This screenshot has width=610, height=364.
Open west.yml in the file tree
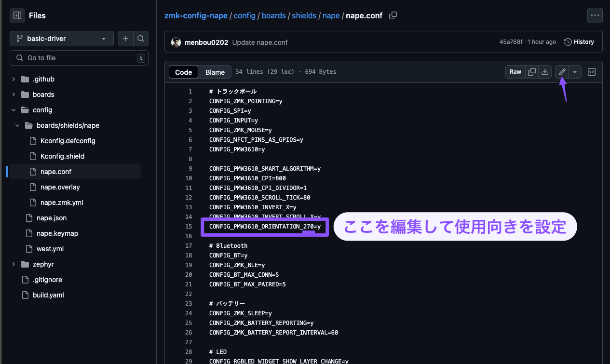pyautogui.click(x=50, y=249)
